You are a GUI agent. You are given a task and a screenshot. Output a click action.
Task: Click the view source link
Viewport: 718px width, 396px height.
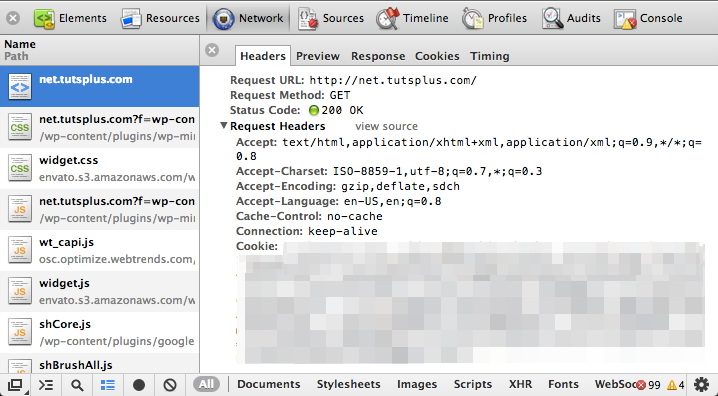386,126
